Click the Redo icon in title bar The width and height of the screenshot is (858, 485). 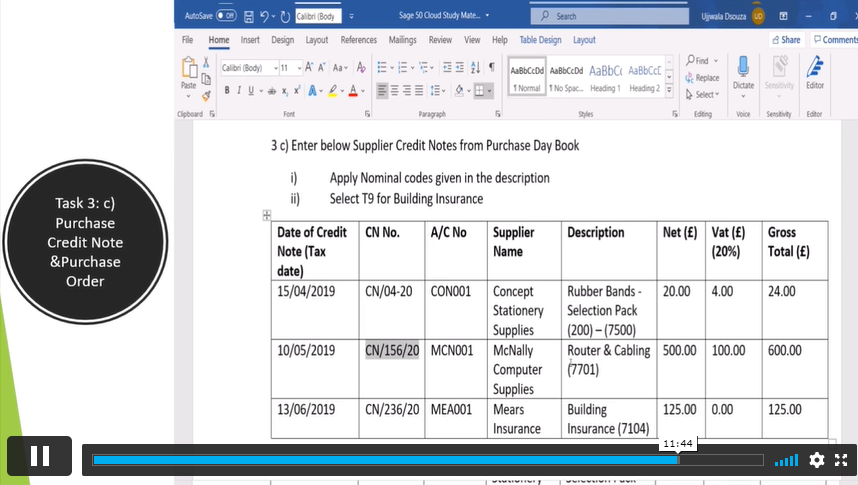pos(285,16)
